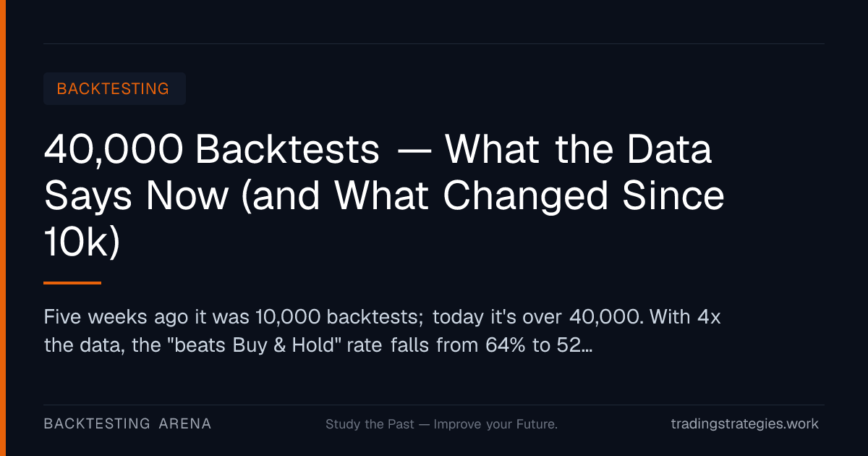
Task: Open the tradingstrategies.work link
Action: coord(745,424)
